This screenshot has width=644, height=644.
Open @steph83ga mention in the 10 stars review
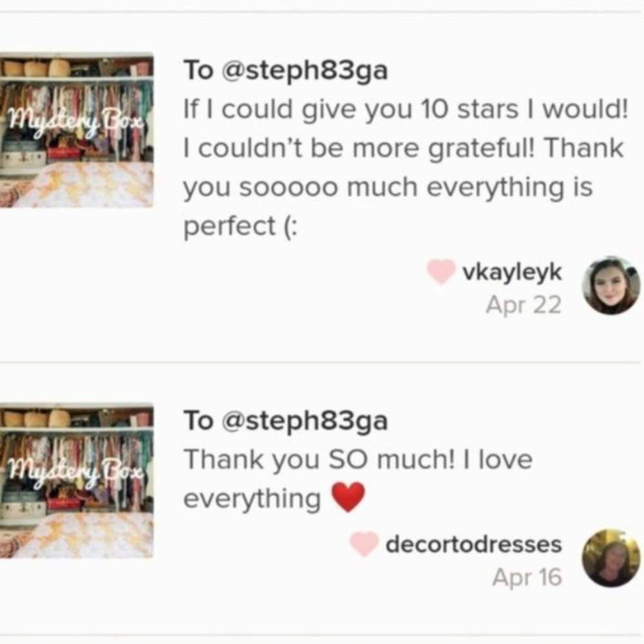304,70
